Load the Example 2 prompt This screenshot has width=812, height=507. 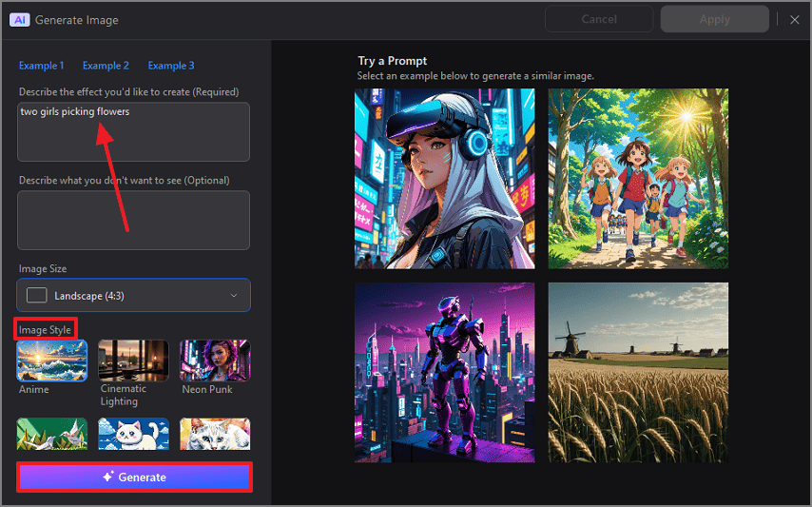106,66
